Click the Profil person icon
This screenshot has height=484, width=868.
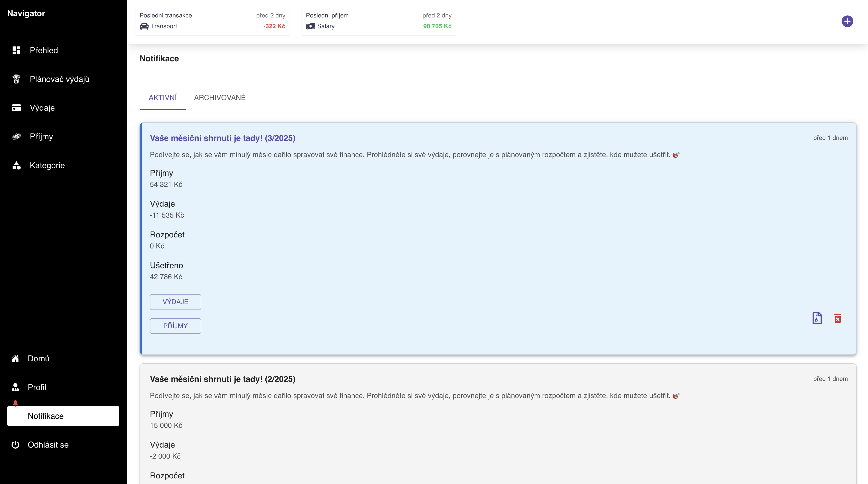pos(15,387)
